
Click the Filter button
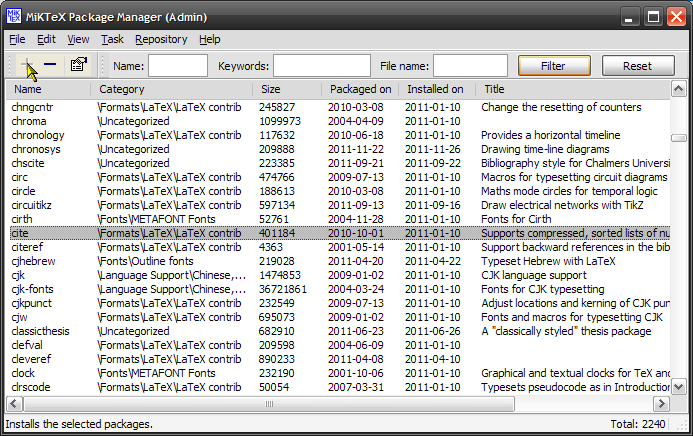(x=554, y=66)
